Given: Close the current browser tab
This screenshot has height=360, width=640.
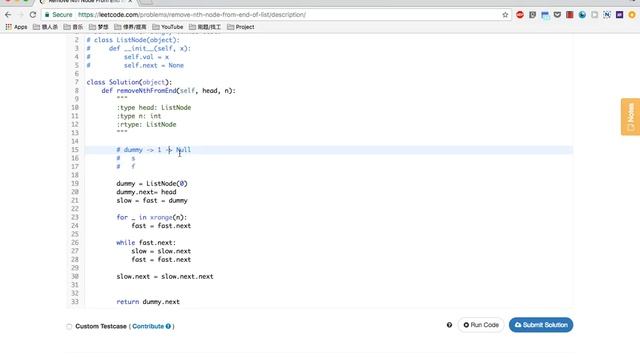Looking at the screenshot, I should point(130,2).
